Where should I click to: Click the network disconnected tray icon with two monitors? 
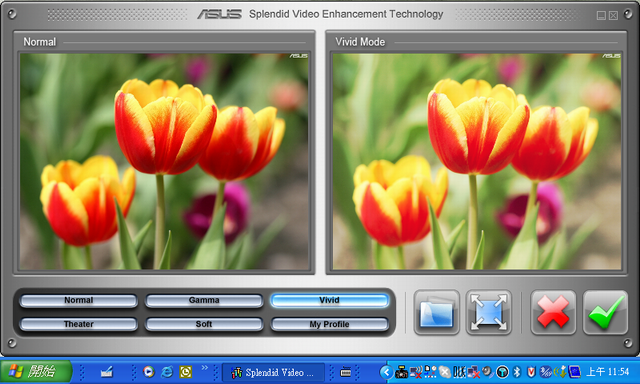(x=473, y=372)
